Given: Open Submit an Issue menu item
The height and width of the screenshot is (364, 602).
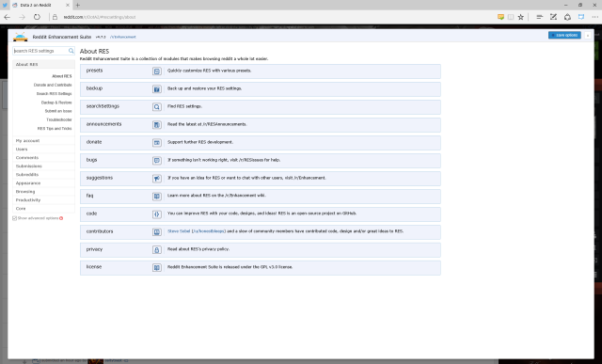Looking at the screenshot, I should click(x=58, y=111).
